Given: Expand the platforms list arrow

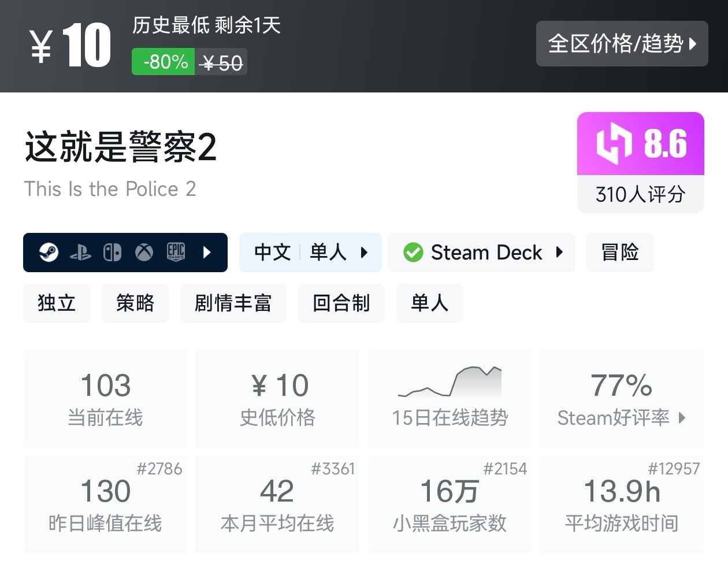Looking at the screenshot, I should [x=207, y=253].
